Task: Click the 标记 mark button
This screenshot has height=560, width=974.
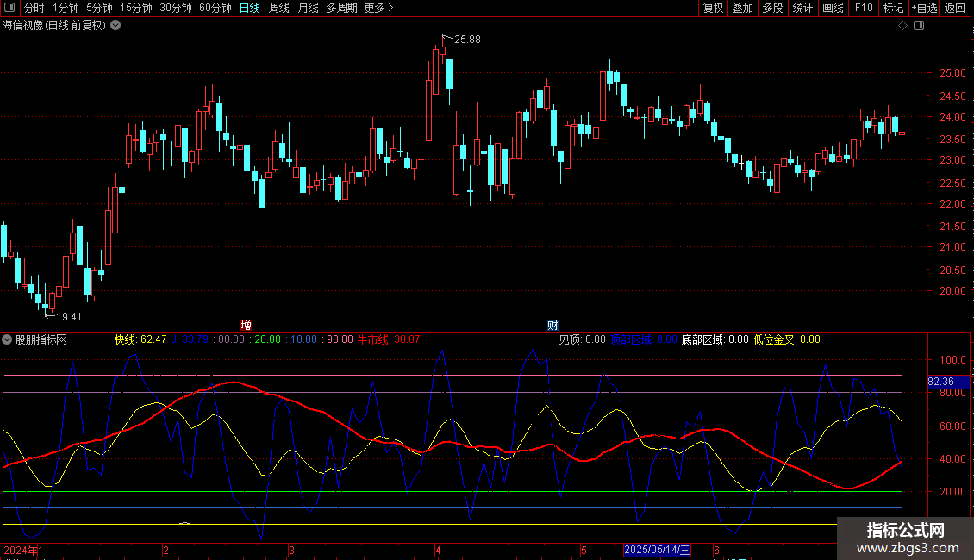Action: point(893,8)
